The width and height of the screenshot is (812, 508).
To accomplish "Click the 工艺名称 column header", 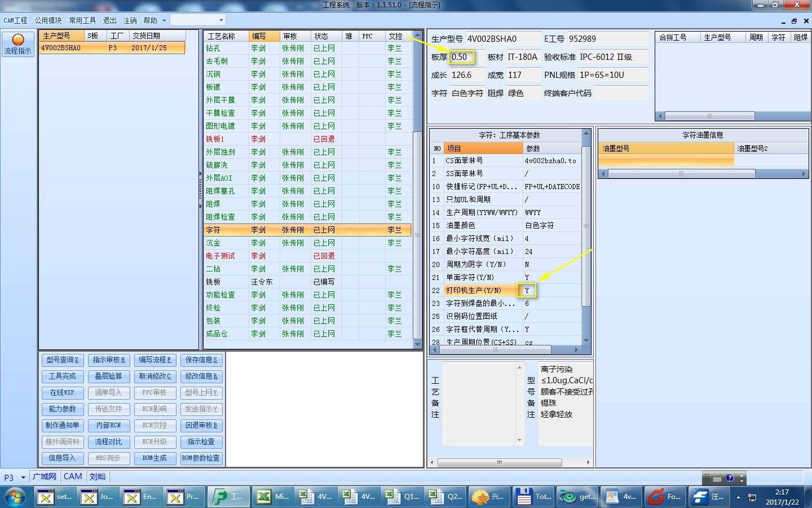I will tap(227, 36).
